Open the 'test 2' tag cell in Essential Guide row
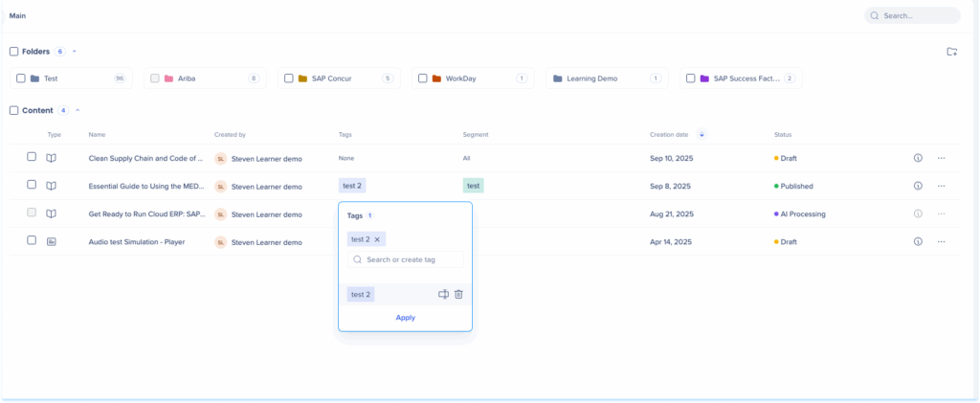Image resolution: width=980 pixels, height=403 pixels. (353, 186)
